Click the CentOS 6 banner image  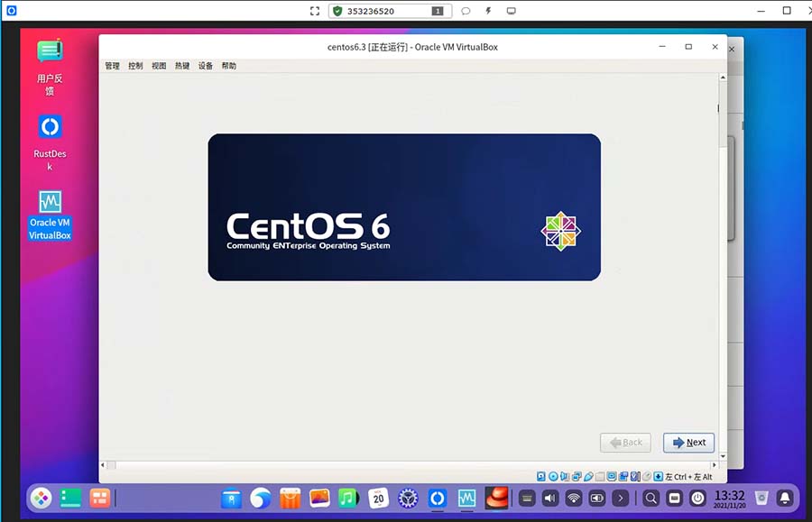point(404,207)
